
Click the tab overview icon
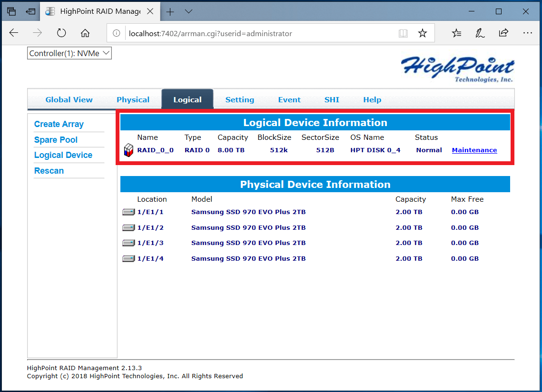tap(11, 11)
